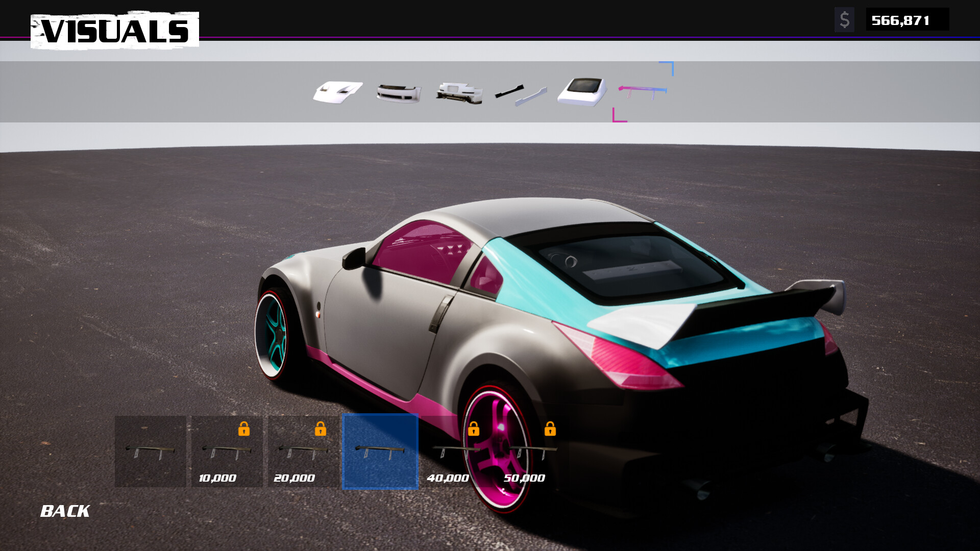
Task: Select the first free spoiler thumbnail
Action: click(x=150, y=452)
